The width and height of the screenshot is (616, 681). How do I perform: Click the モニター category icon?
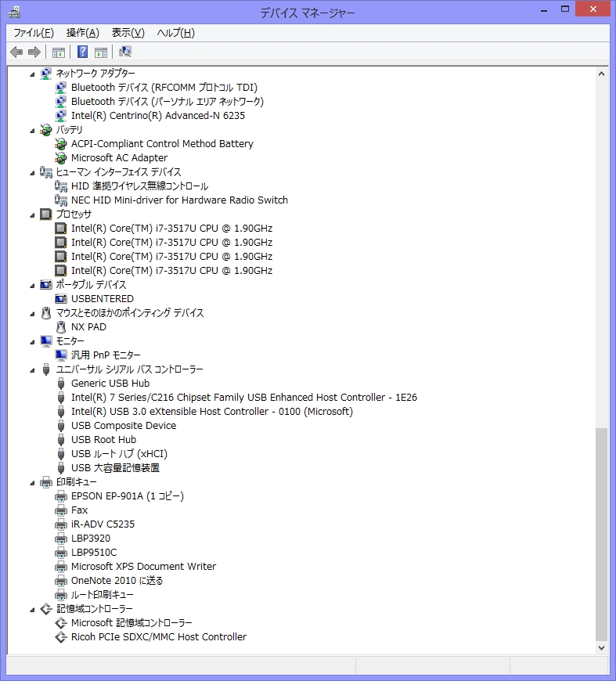(x=45, y=341)
